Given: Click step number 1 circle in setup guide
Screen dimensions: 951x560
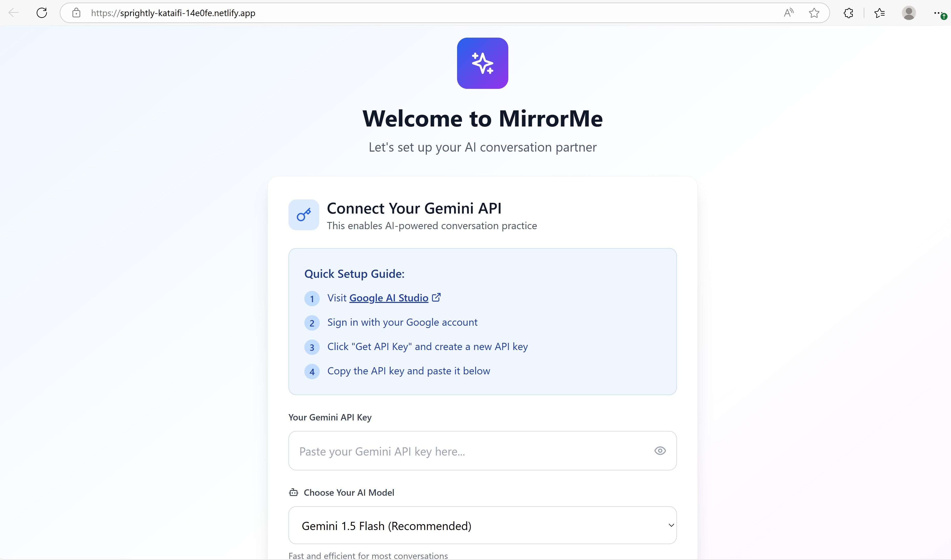Looking at the screenshot, I should tap(312, 299).
